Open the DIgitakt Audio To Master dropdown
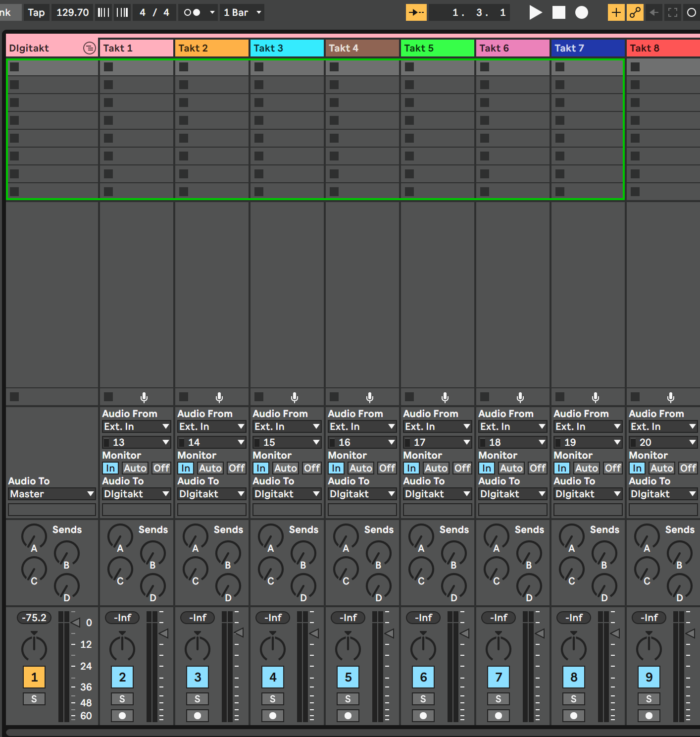 tap(51, 494)
